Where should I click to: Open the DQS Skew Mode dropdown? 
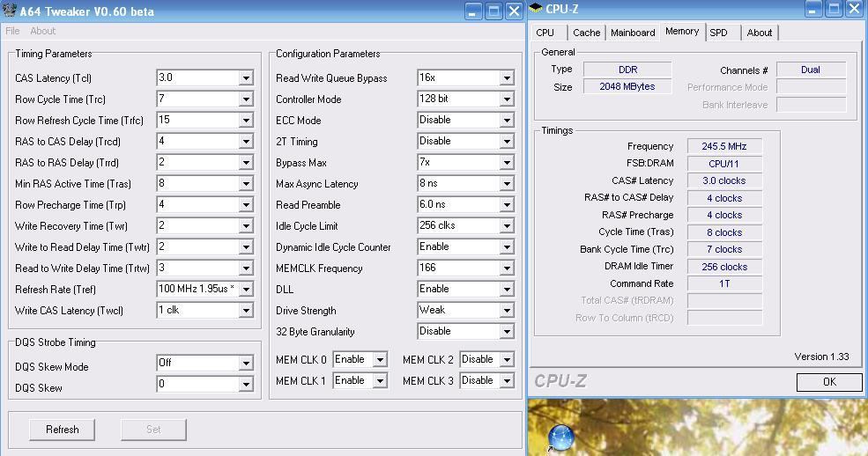pyautogui.click(x=247, y=364)
